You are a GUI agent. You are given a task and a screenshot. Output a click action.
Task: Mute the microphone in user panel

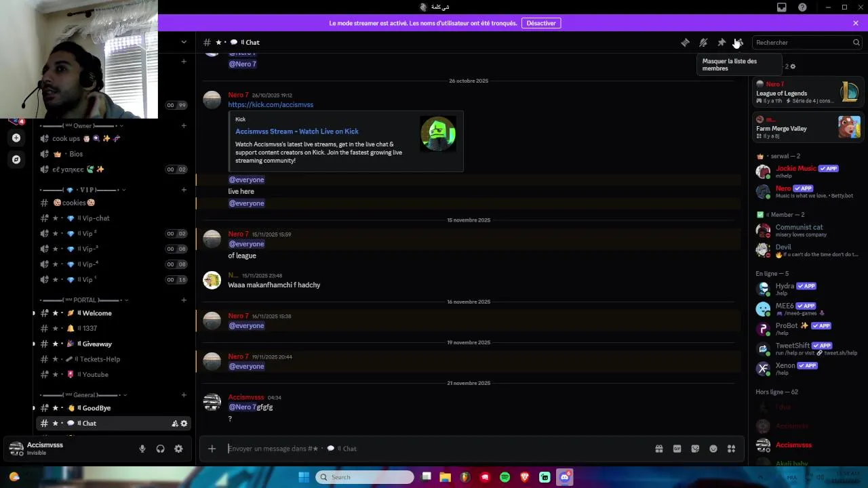[142, 449]
